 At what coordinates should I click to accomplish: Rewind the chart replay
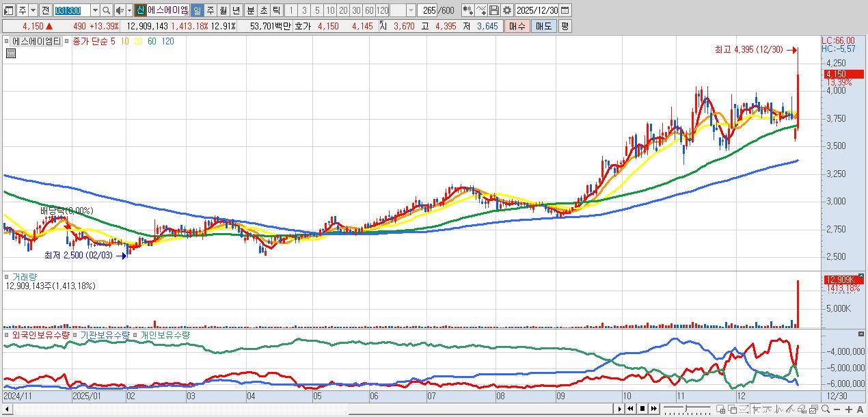pos(630,409)
